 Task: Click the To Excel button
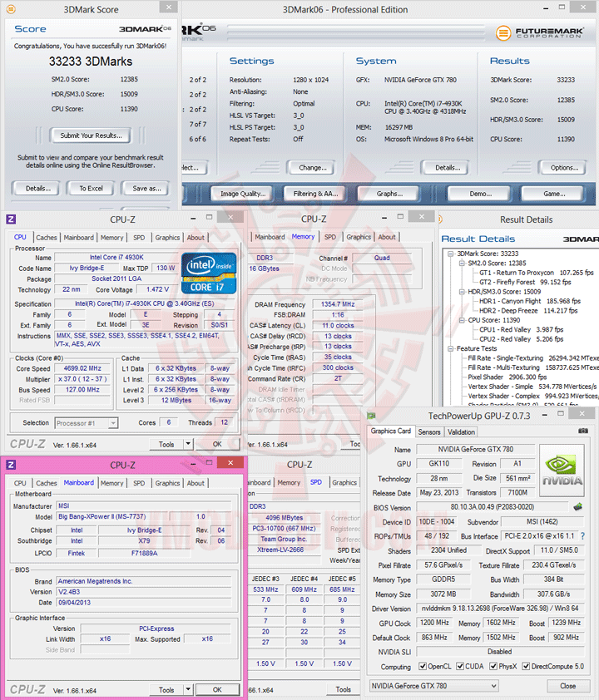(91, 189)
